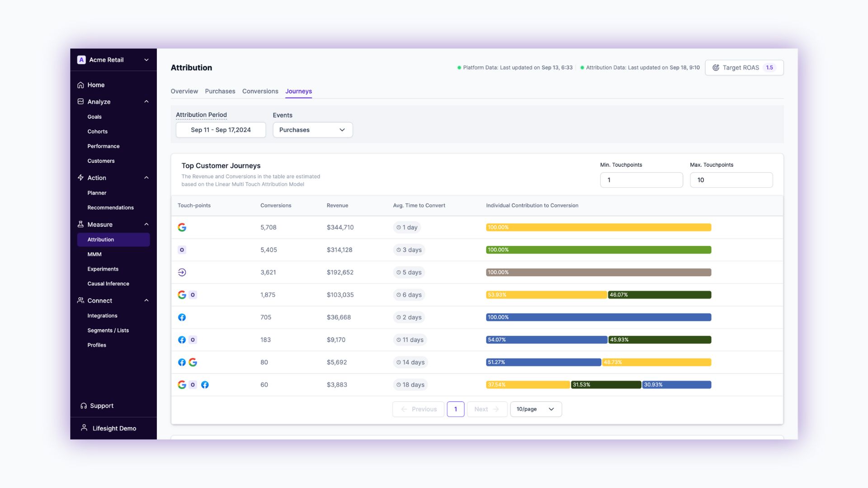Click the Home icon in sidebar
The height and width of the screenshot is (488, 868).
80,85
